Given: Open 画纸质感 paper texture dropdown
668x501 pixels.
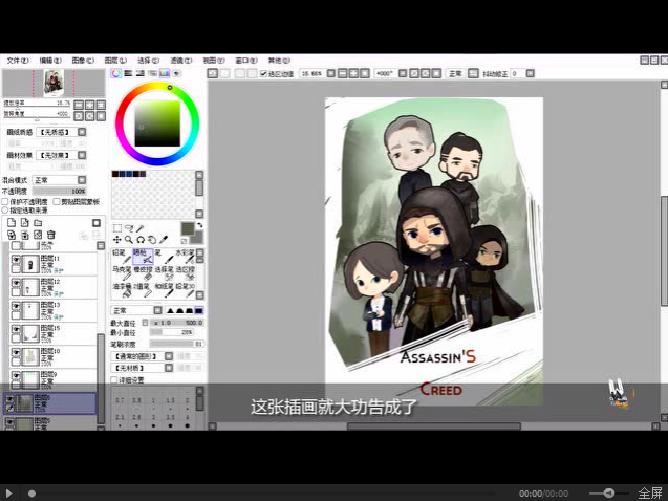Looking at the screenshot, I should tap(61, 132).
